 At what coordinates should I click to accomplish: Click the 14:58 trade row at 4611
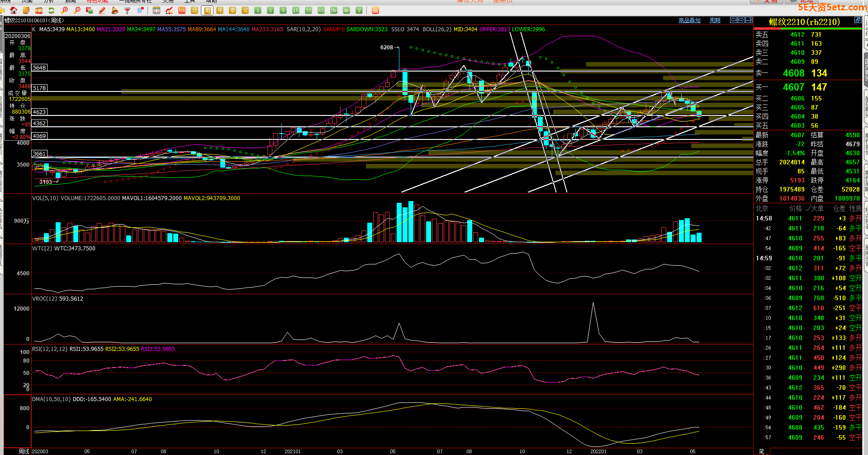pos(808,219)
